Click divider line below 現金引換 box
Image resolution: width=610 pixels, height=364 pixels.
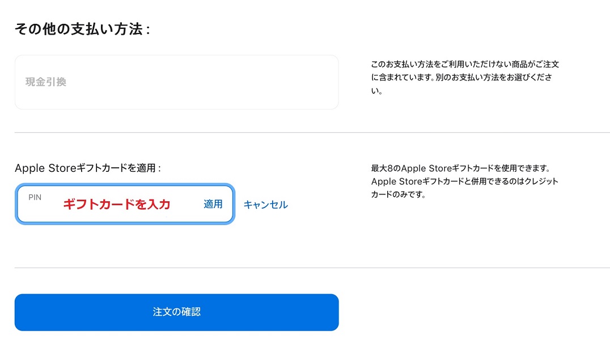[312, 132]
